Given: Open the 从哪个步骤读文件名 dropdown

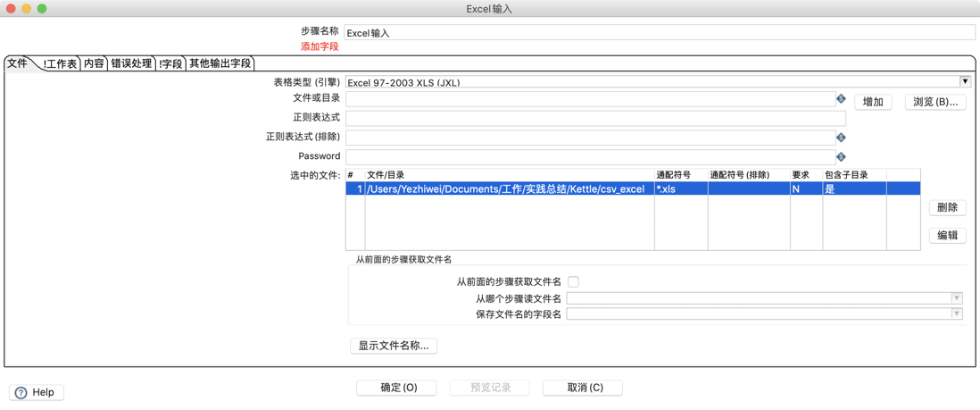Looking at the screenshot, I should (957, 298).
